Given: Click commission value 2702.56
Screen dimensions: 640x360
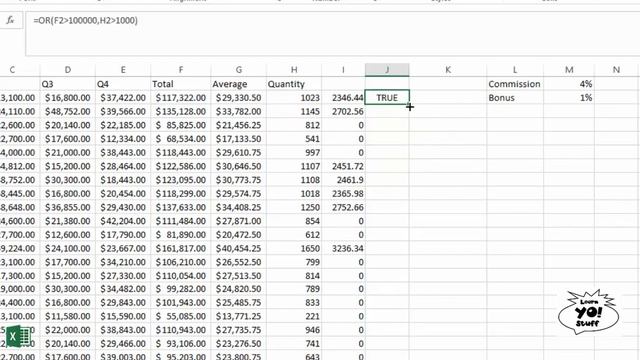Looking at the screenshot, I should 343,111.
